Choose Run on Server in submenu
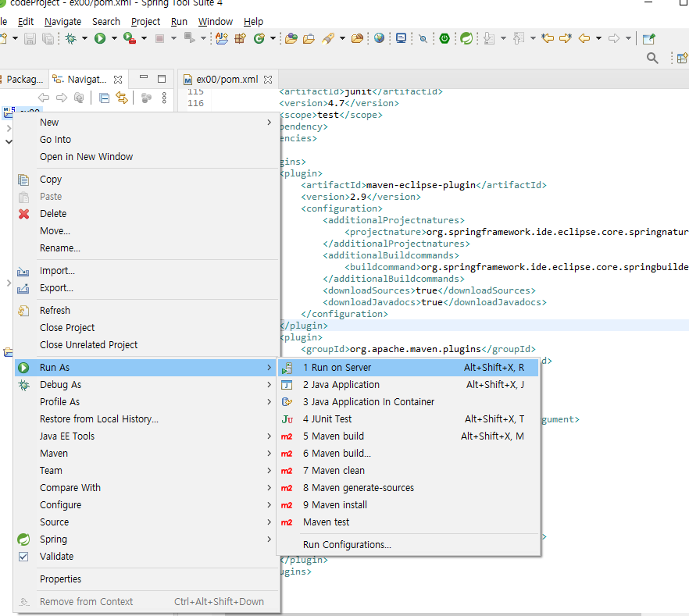The image size is (689, 616). click(x=409, y=368)
